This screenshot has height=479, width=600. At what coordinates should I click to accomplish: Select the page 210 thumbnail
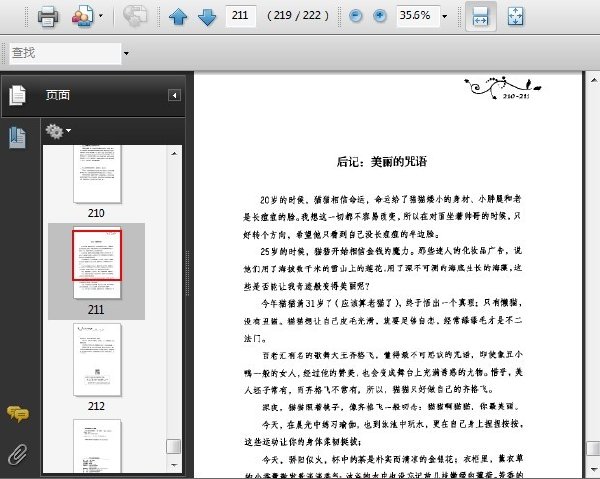pyautogui.click(x=97, y=174)
